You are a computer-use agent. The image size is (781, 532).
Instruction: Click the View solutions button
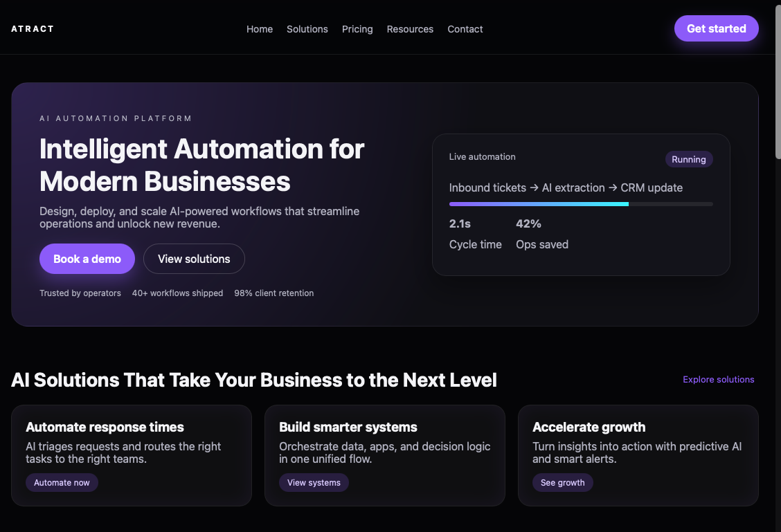(x=194, y=258)
